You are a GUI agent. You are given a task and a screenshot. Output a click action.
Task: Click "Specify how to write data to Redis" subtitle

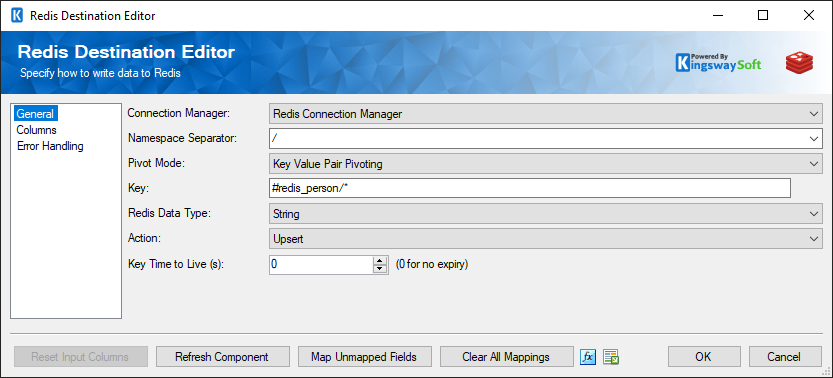(100, 73)
